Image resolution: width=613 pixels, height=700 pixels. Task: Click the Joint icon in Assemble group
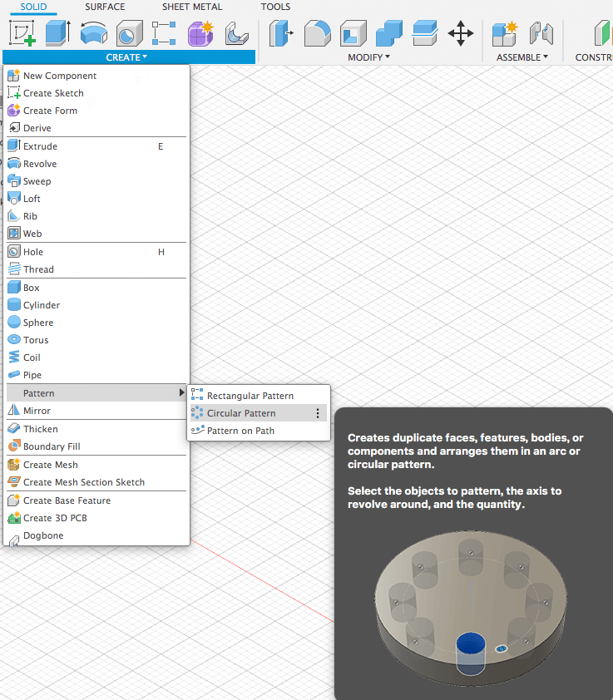click(x=541, y=33)
